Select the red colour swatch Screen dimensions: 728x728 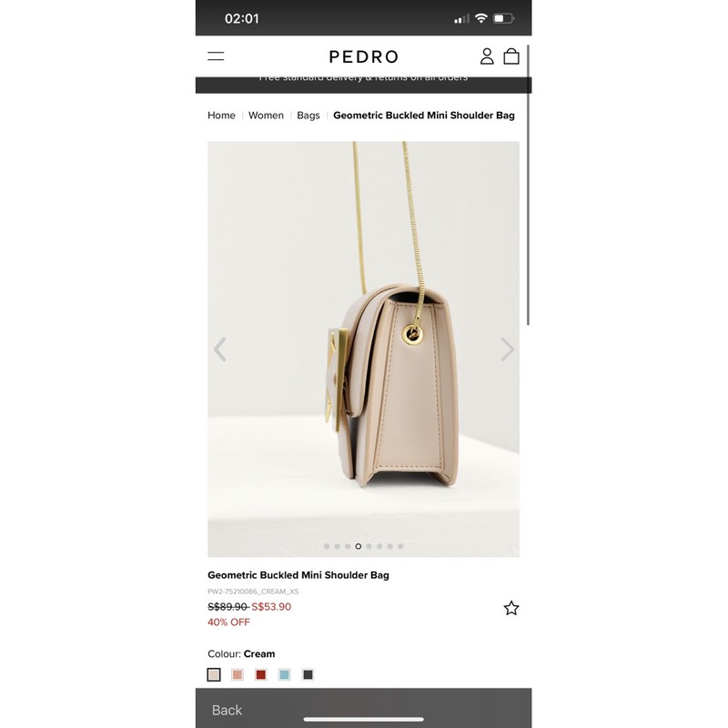(x=261, y=674)
